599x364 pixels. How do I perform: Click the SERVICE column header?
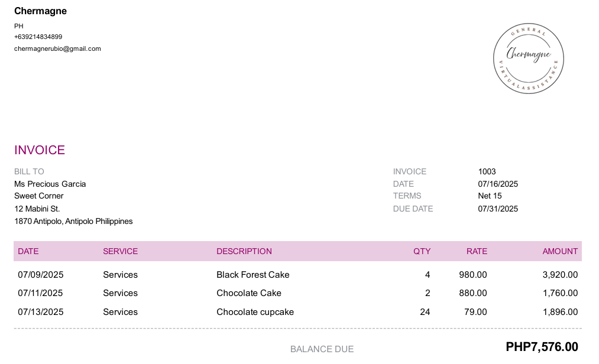tap(121, 251)
